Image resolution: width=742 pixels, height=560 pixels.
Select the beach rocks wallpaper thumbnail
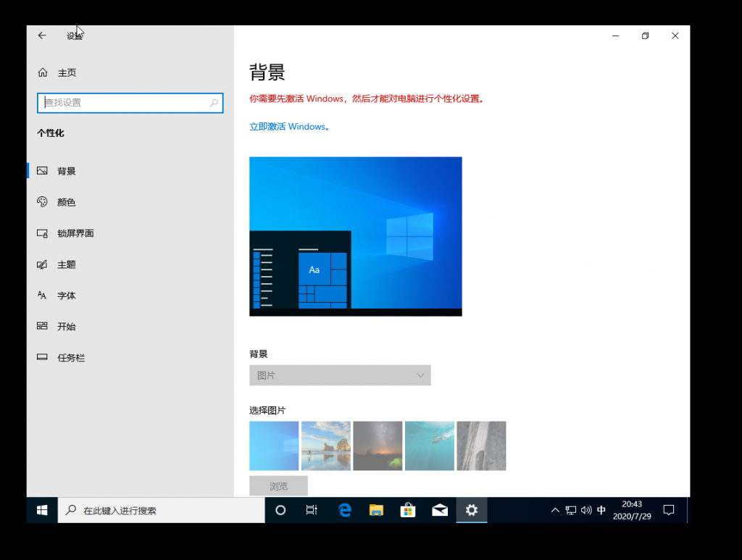[x=326, y=446]
